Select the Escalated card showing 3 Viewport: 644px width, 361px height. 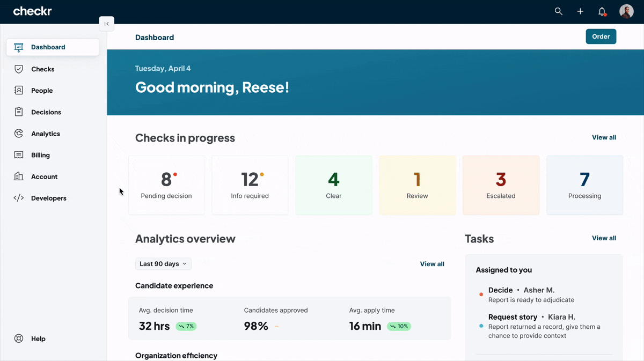[x=500, y=185]
